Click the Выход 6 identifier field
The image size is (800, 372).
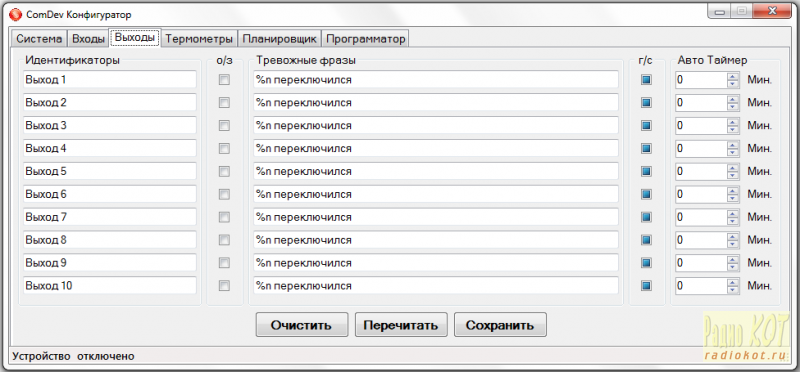(110, 194)
